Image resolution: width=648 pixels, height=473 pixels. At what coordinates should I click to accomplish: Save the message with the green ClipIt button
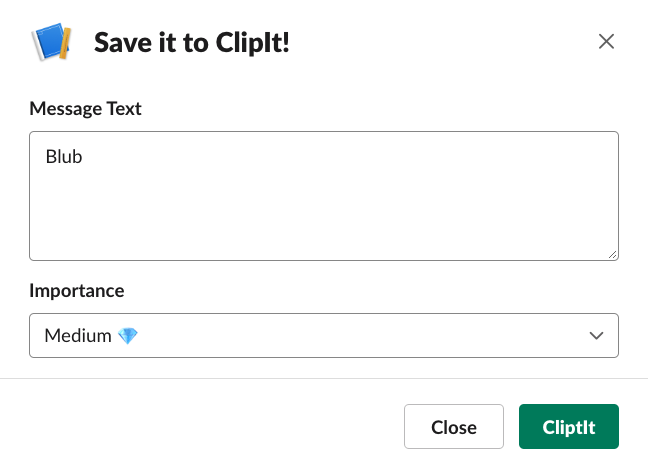click(569, 426)
